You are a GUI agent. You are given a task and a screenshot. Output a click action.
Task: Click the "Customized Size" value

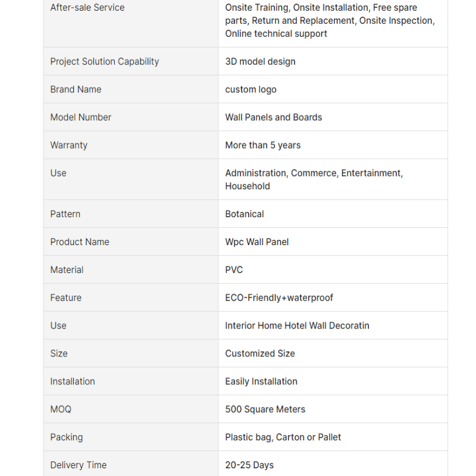pos(260,353)
